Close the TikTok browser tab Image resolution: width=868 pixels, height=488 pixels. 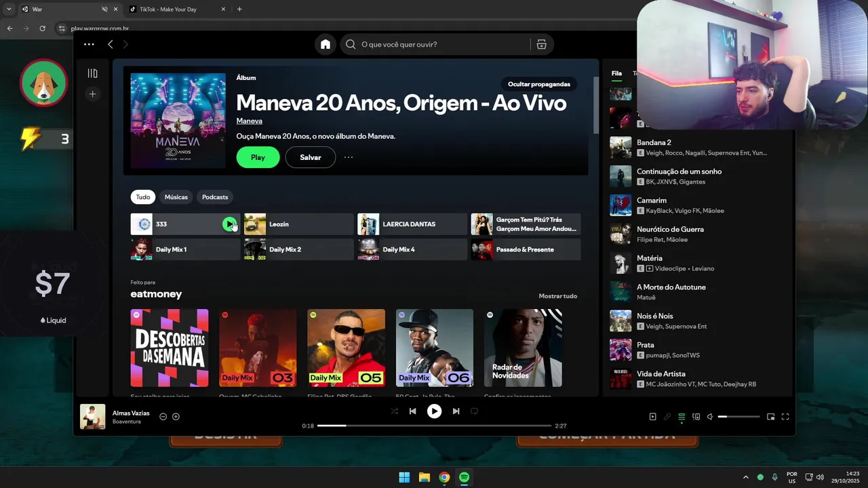click(223, 9)
